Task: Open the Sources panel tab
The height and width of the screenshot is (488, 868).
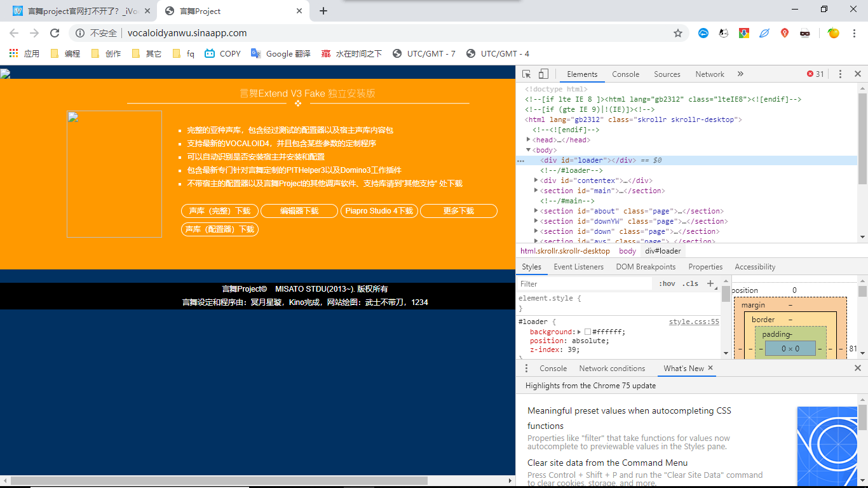Action: [x=667, y=74]
